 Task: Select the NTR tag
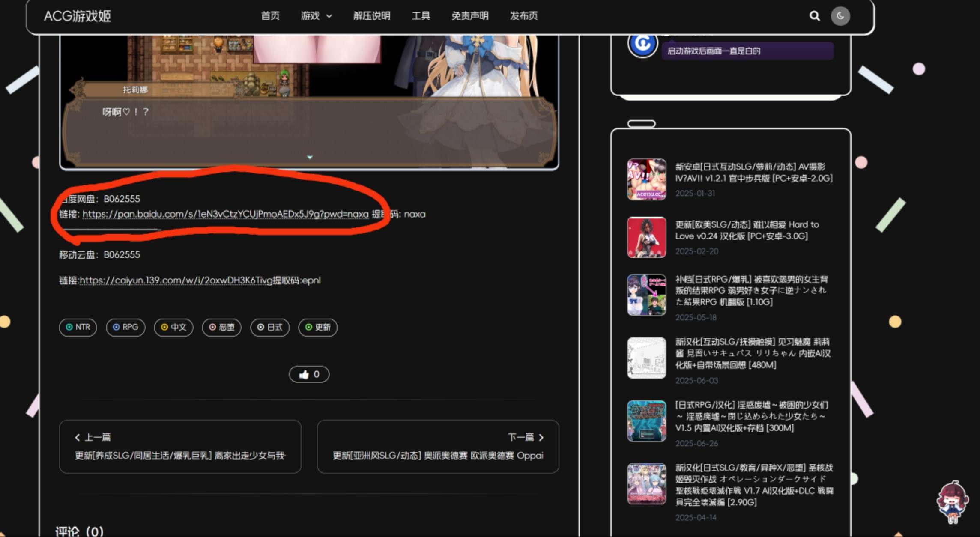[x=78, y=328]
